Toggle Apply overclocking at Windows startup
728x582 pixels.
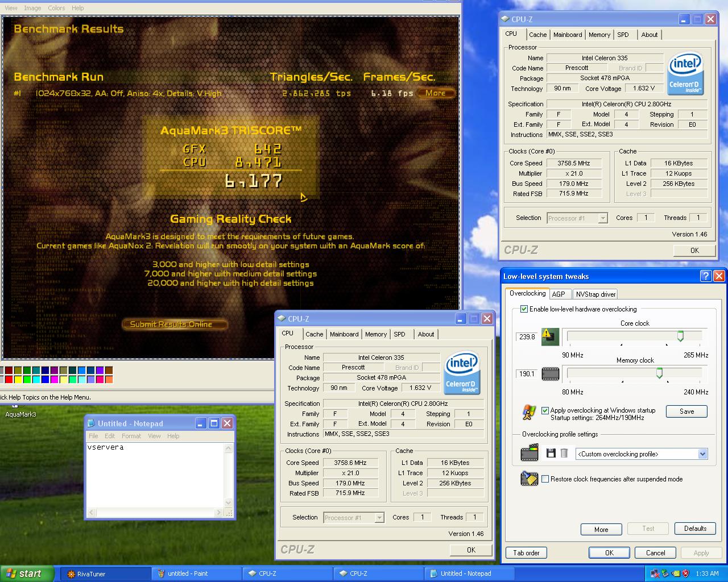tap(545, 410)
